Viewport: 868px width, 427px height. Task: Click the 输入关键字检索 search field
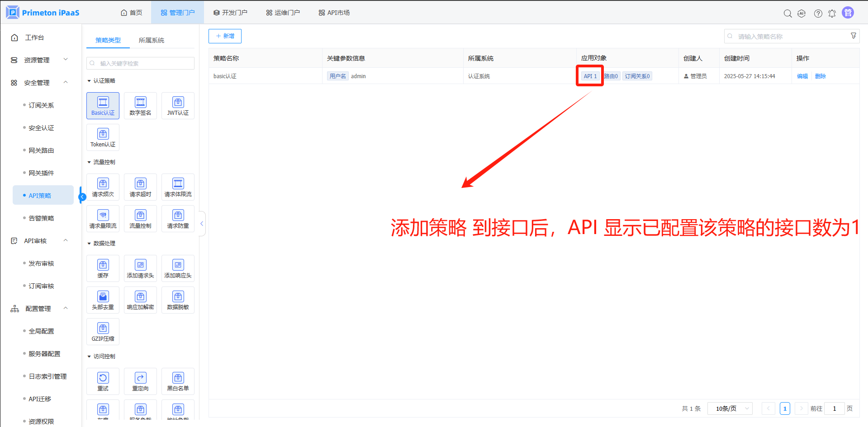point(140,63)
